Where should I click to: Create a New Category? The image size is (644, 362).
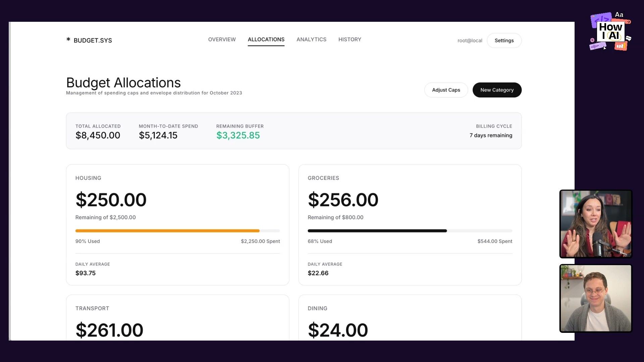pyautogui.click(x=497, y=90)
